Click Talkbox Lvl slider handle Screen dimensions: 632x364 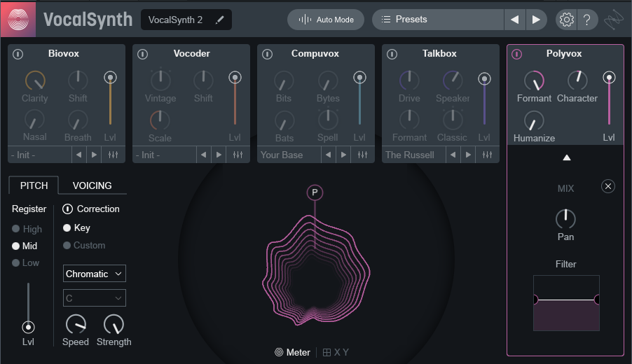click(484, 79)
